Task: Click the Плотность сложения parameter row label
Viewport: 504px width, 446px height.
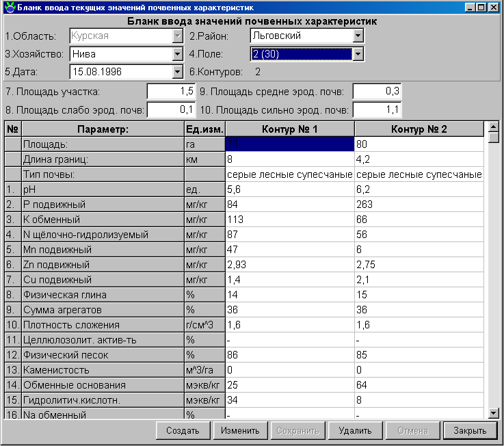Action: (x=103, y=325)
